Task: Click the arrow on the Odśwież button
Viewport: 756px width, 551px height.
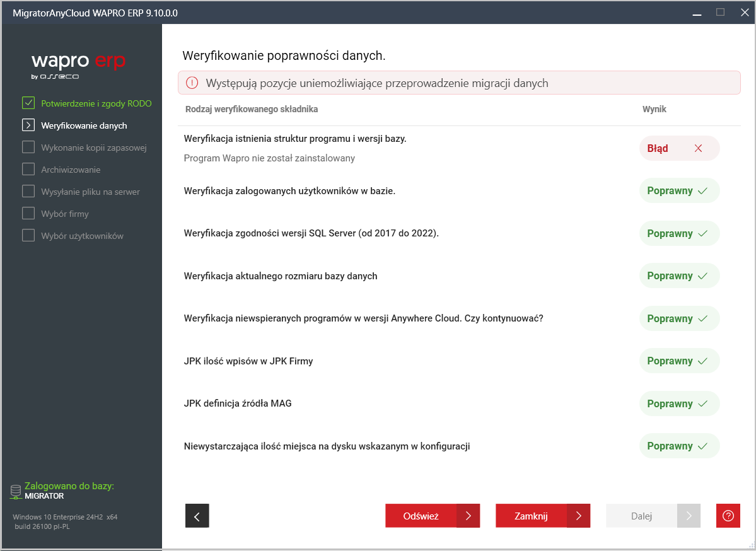Action: (468, 516)
